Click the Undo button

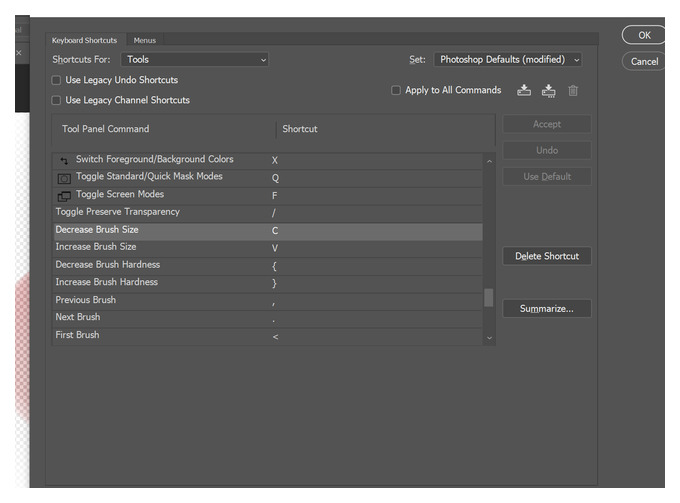tap(547, 150)
